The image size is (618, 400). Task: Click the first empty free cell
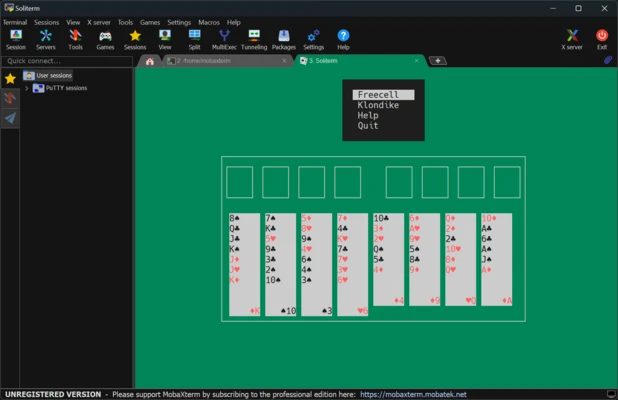pyautogui.click(x=240, y=182)
